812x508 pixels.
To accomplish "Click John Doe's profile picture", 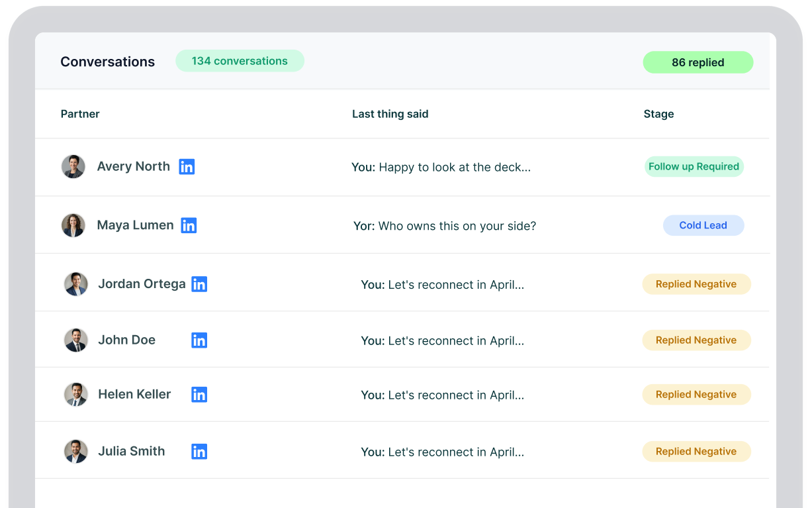I will coord(76,340).
